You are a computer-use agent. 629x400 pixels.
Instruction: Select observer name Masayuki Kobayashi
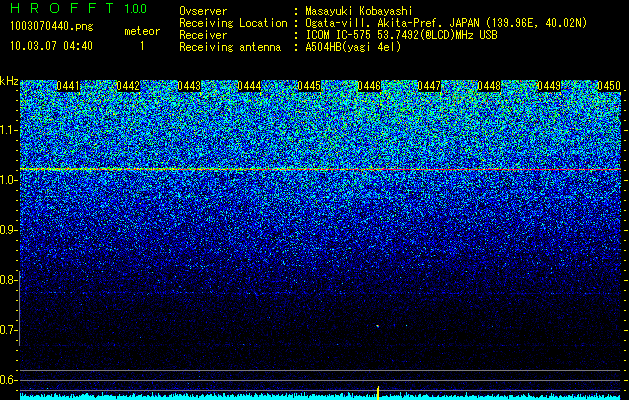(x=359, y=11)
